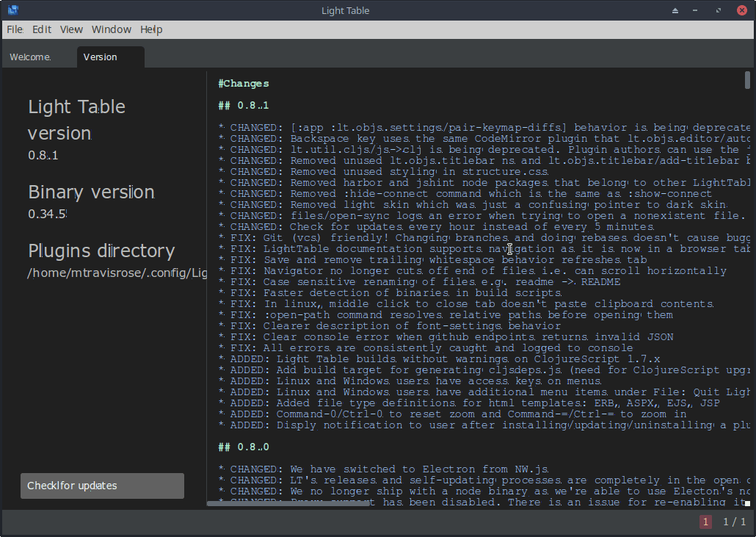Click the '## 0.8.1' changelog heading

[244, 105]
